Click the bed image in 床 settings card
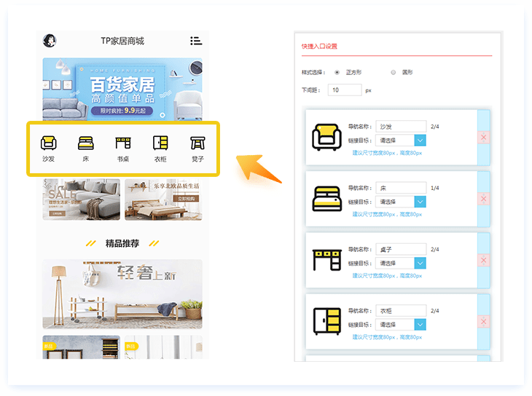Screen dimensions: 532x396 326,199
